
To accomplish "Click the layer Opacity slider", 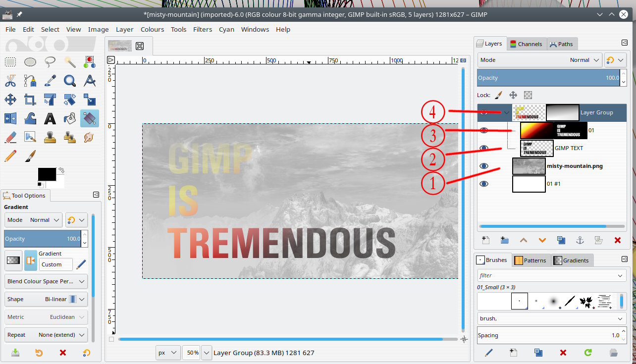I will (x=549, y=78).
